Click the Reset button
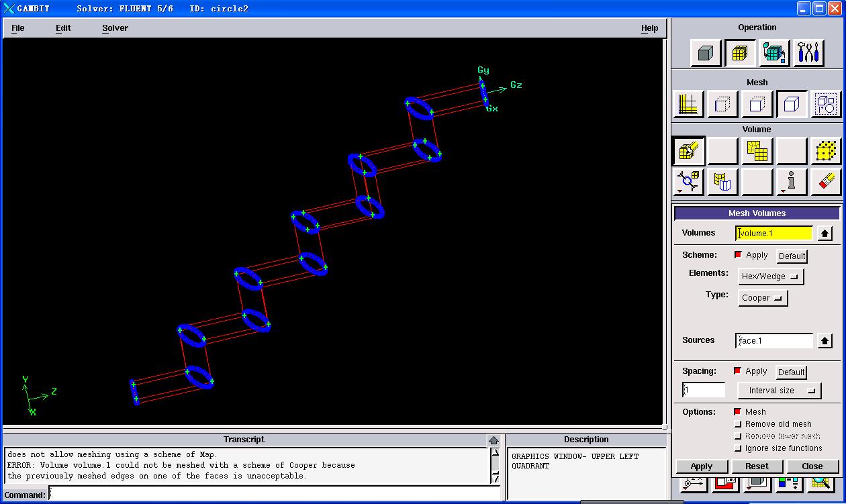Screen dimensions: 846x504 (757, 466)
